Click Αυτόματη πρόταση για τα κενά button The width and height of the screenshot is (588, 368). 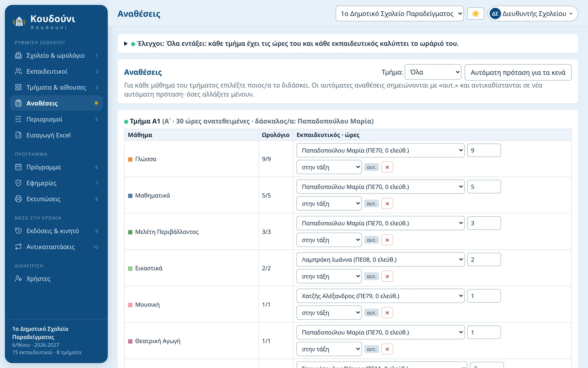coord(518,72)
